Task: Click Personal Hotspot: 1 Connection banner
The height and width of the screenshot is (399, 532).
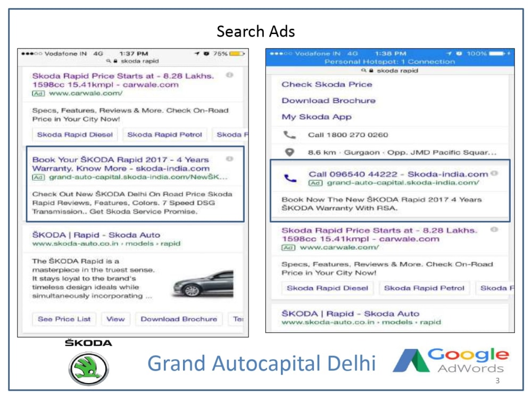Action: click(x=390, y=62)
